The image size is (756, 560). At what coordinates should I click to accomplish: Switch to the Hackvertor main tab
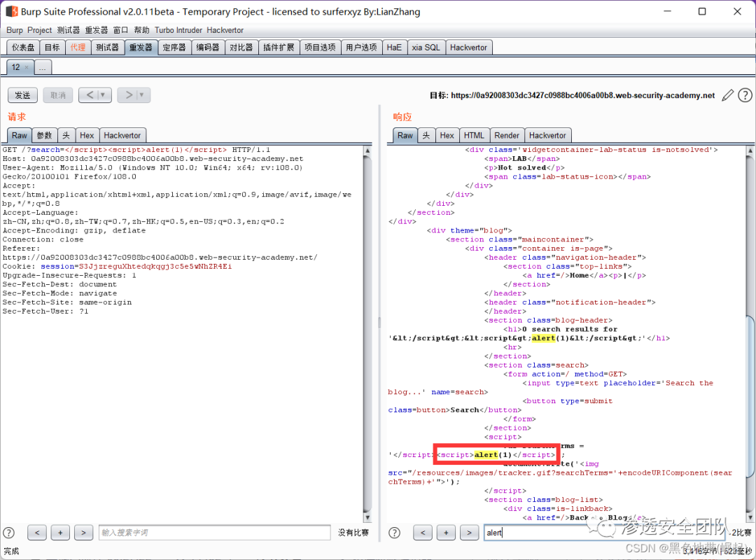click(x=468, y=48)
